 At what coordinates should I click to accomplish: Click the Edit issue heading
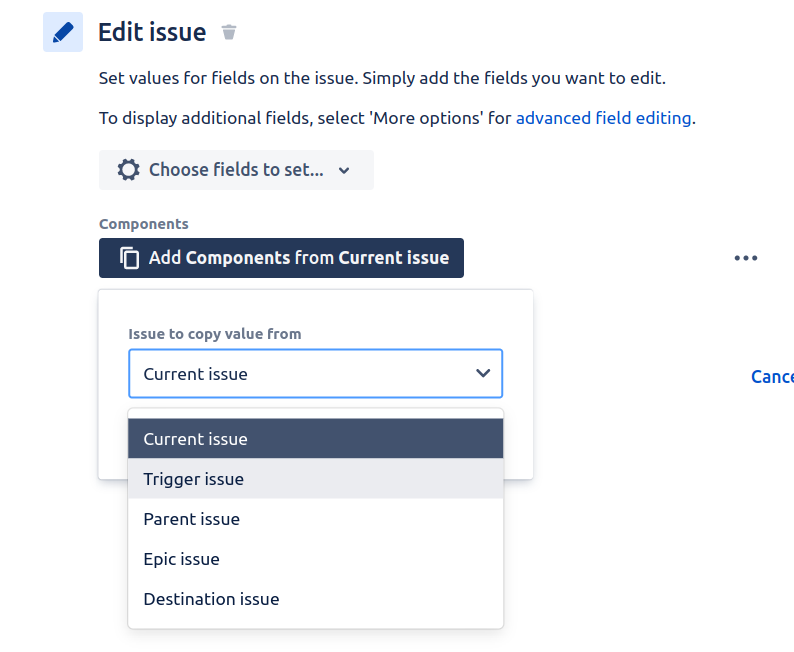coord(152,32)
